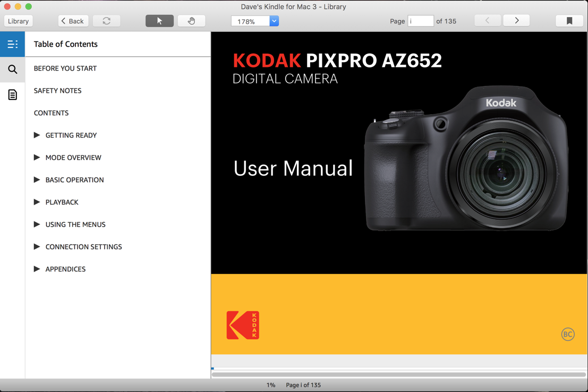Open GETTING READY chapter label
The height and width of the screenshot is (392, 588).
point(71,135)
